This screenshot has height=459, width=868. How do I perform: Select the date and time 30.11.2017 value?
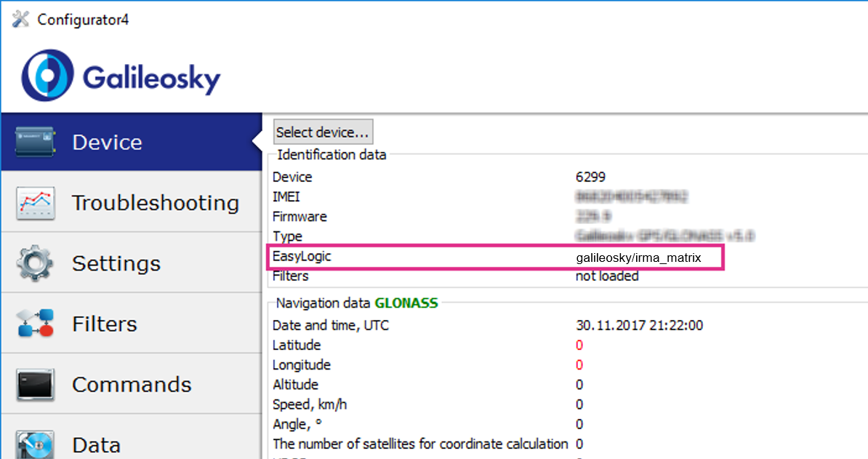tap(639, 325)
